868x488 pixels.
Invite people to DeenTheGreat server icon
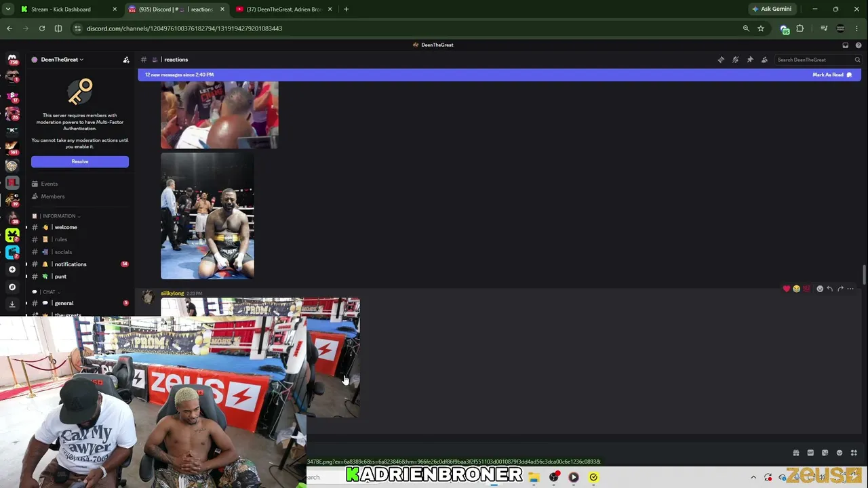126,60
